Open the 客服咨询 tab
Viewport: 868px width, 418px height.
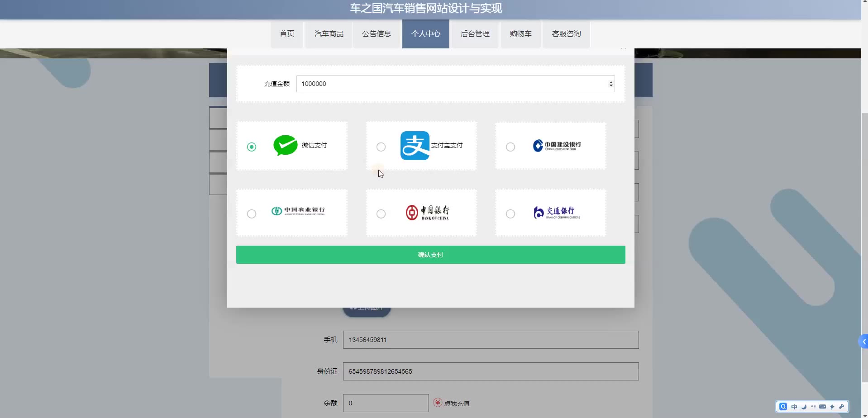[566, 34]
